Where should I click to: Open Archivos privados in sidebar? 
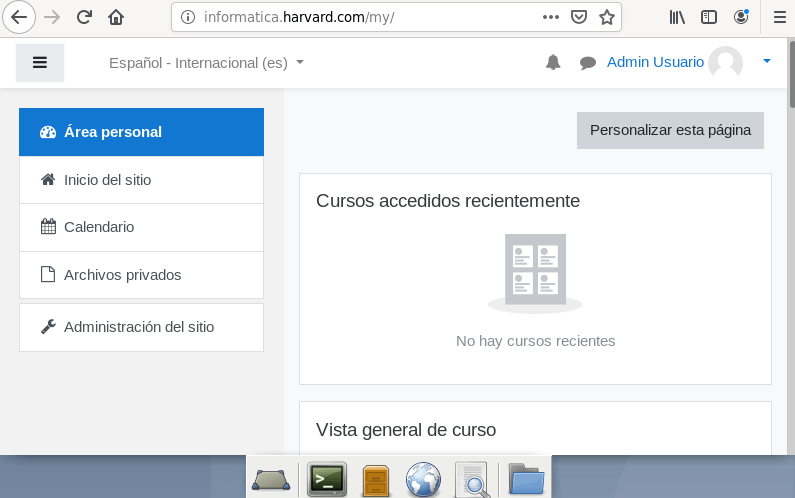pos(141,275)
